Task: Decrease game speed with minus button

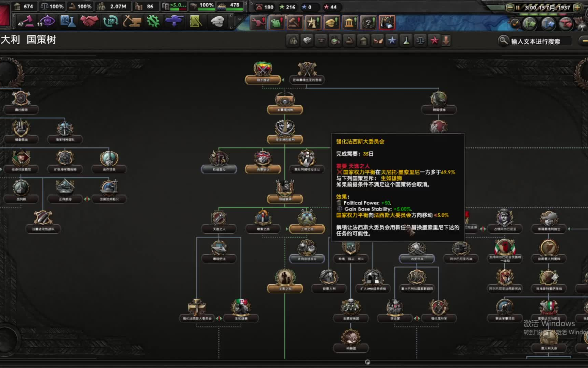Action: pos(510,7)
